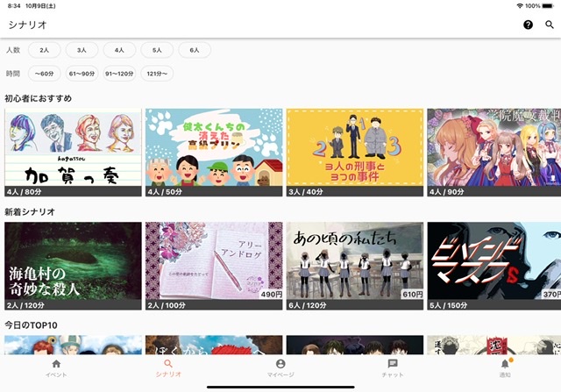Open the help question mark icon
This screenshot has height=392, width=561.
[x=528, y=25]
